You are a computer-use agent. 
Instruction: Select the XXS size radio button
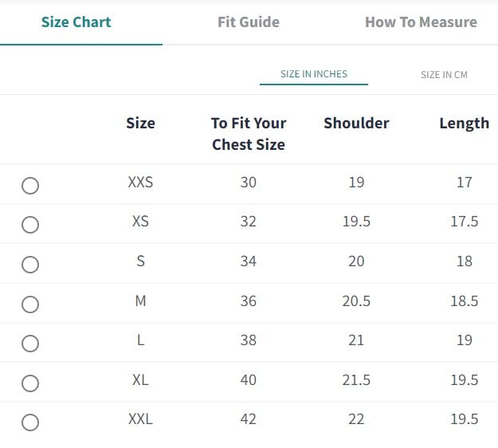(x=30, y=186)
